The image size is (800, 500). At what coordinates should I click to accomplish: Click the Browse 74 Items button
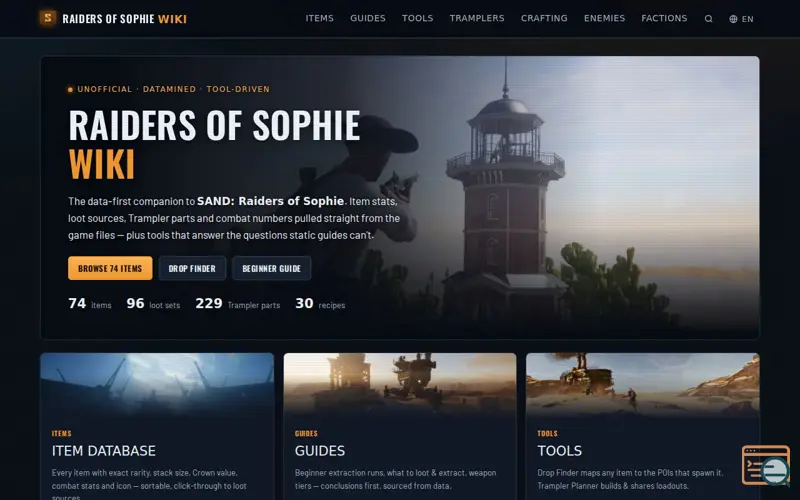pos(110,268)
